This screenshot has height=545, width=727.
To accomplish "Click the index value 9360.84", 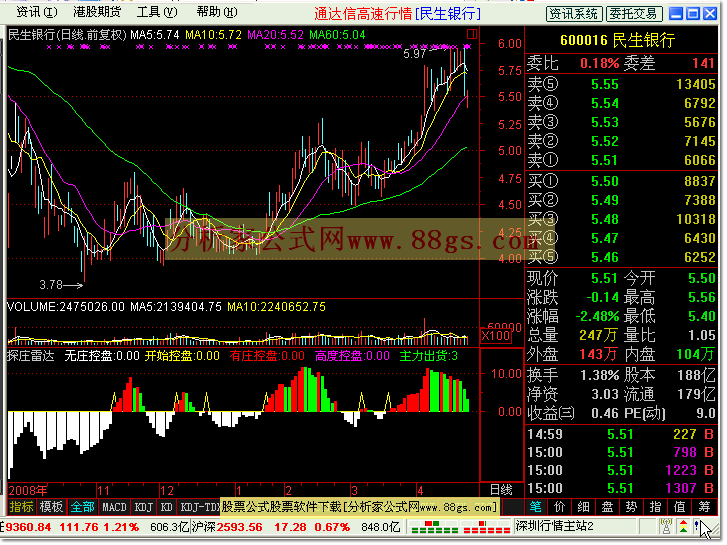I will [28, 527].
